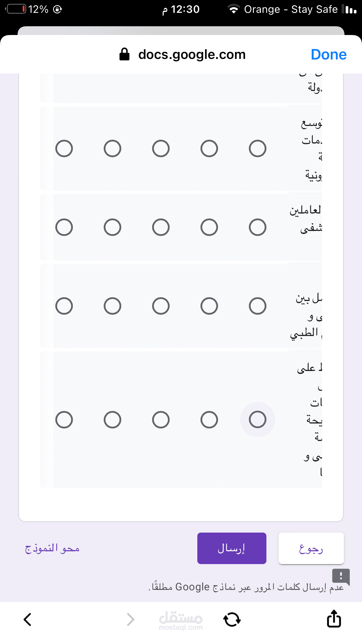Tap the Wi-Fi status icon

[x=233, y=9]
